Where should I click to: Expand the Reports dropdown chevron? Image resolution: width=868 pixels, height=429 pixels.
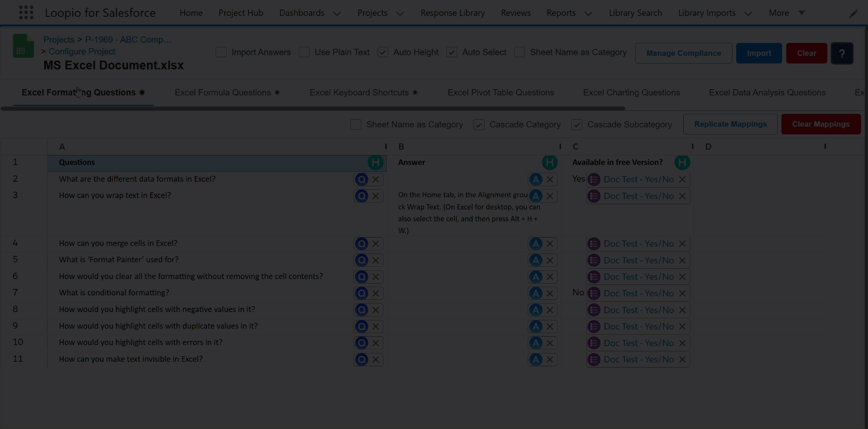click(588, 14)
